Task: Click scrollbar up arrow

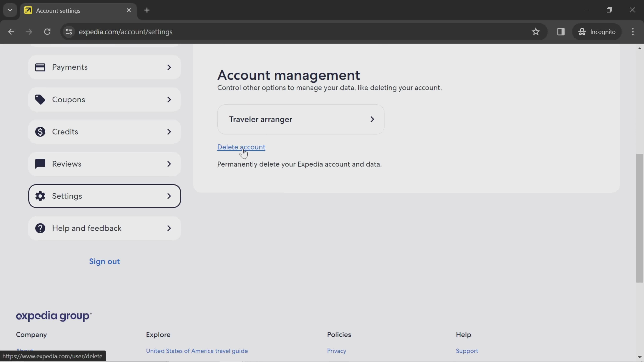Action: (639, 48)
